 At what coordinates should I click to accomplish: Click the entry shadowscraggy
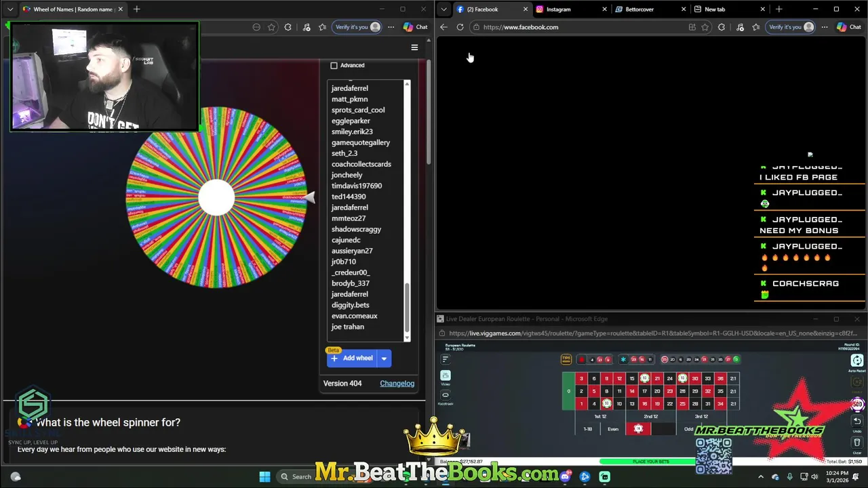(356, 229)
